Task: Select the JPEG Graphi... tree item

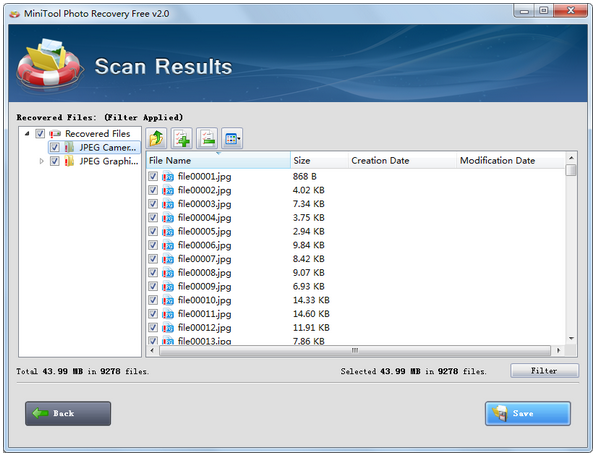Action: pyautogui.click(x=109, y=161)
